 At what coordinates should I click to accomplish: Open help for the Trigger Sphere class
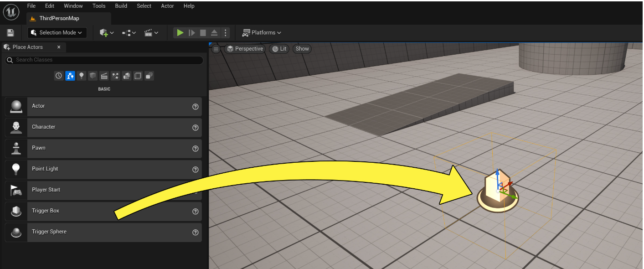pos(196,233)
